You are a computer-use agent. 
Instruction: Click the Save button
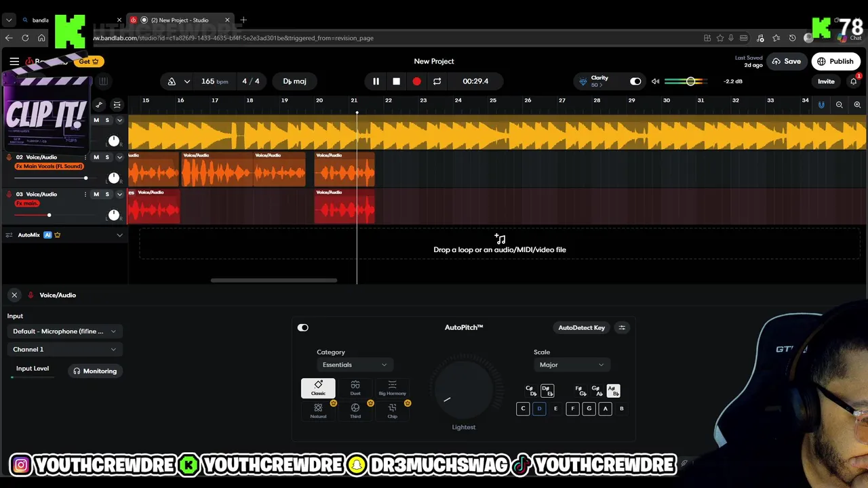pyautogui.click(x=786, y=61)
